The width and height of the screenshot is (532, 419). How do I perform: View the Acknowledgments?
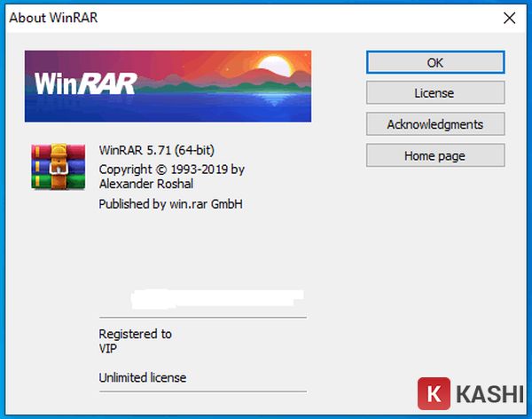(x=435, y=124)
